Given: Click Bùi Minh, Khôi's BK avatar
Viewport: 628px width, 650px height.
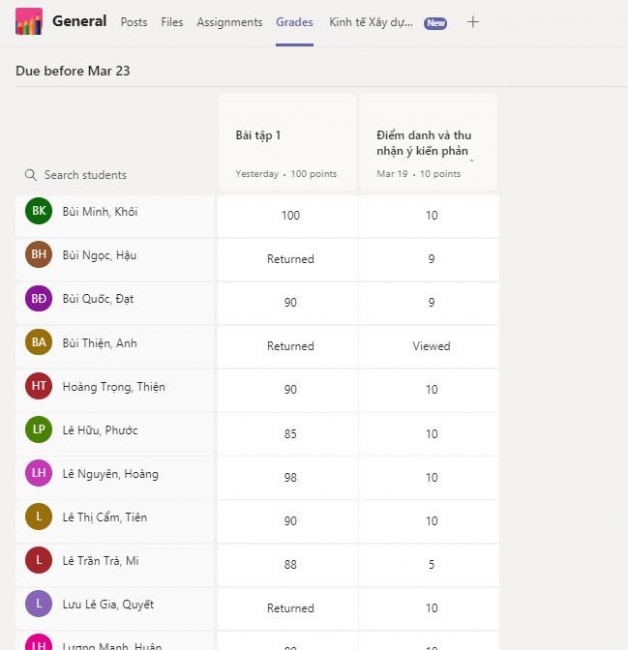Looking at the screenshot, I should point(39,211).
